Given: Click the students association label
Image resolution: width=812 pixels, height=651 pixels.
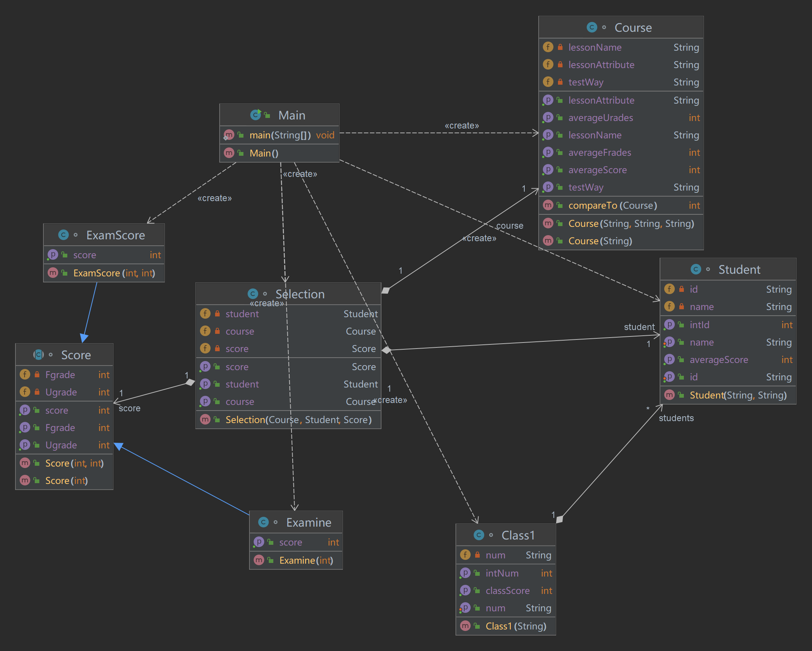Looking at the screenshot, I should (x=676, y=418).
